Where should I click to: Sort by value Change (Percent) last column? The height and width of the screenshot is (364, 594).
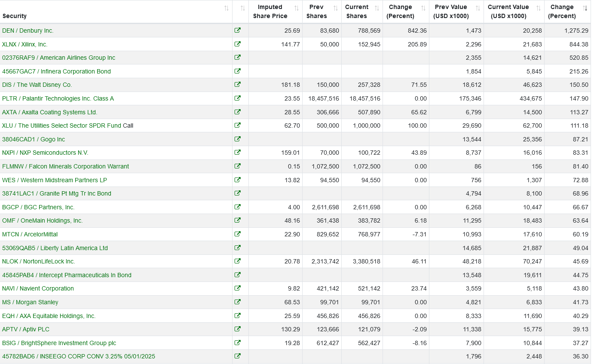pyautogui.click(x=567, y=12)
